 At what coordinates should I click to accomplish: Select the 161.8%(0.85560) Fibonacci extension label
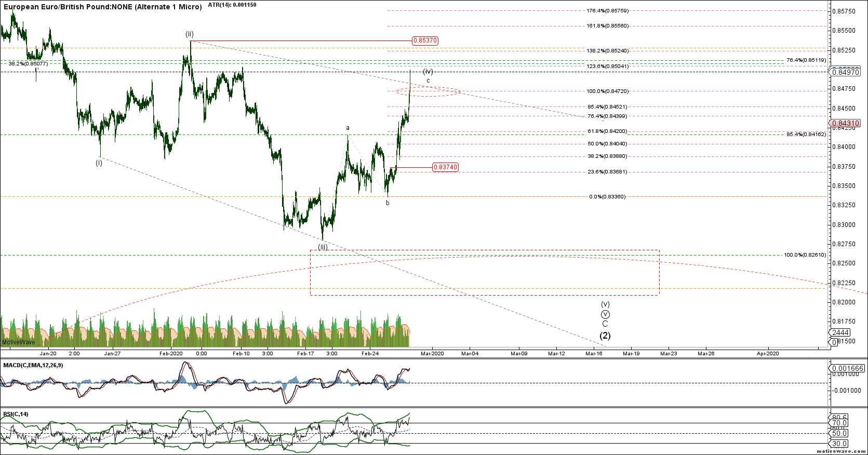pyautogui.click(x=607, y=26)
